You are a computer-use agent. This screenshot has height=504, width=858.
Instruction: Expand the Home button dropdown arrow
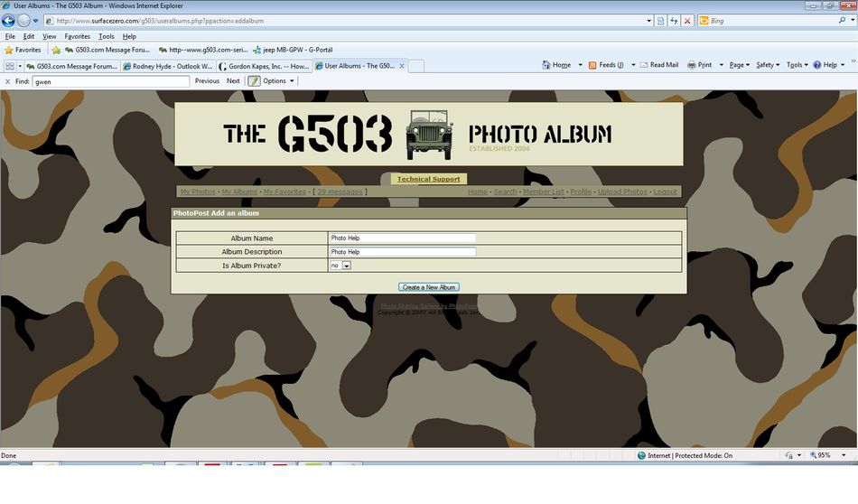tap(580, 64)
